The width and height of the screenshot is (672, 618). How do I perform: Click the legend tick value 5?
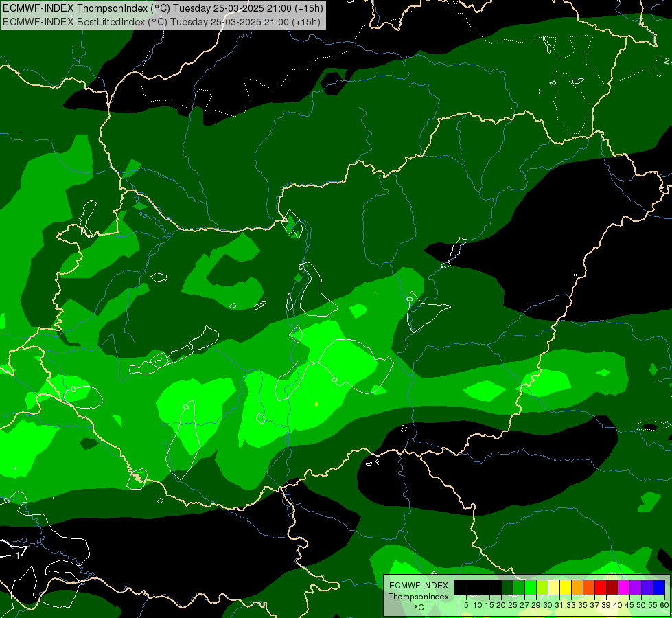(x=466, y=605)
